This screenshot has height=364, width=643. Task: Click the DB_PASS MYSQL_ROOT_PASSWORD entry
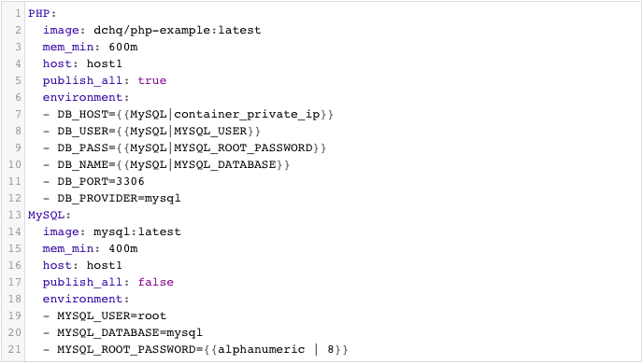click(x=192, y=147)
